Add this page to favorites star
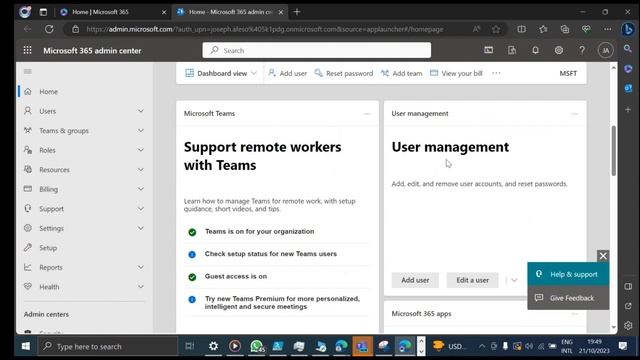The height and width of the screenshot is (360, 640). click(496, 29)
